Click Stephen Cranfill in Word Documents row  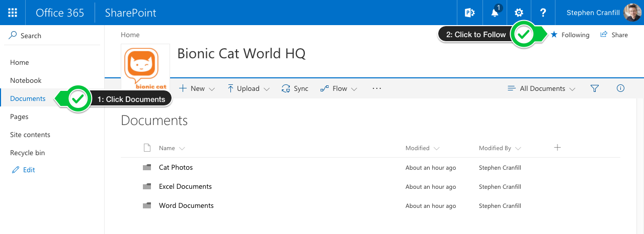[x=500, y=206]
